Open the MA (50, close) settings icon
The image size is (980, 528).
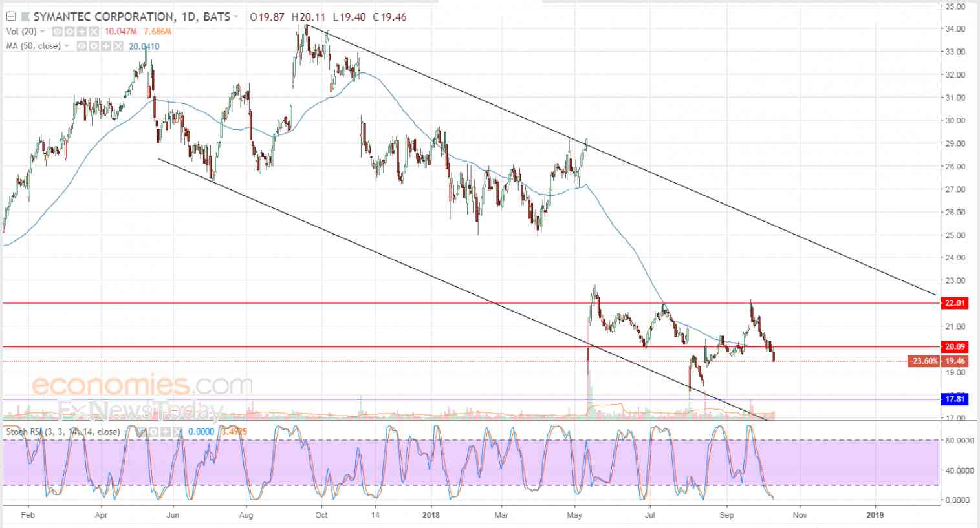[x=94, y=46]
